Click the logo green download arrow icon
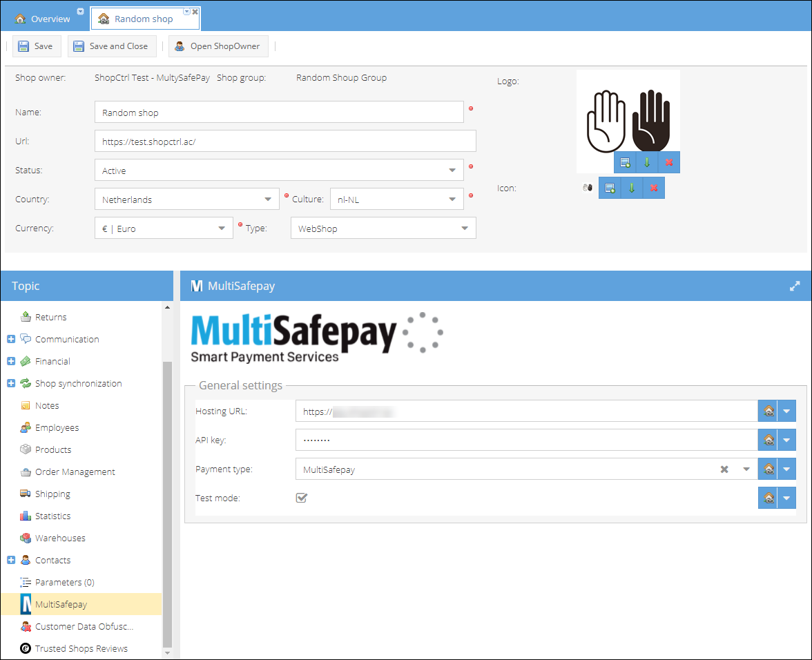The height and width of the screenshot is (660, 812). pyautogui.click(x=647, y=162)
